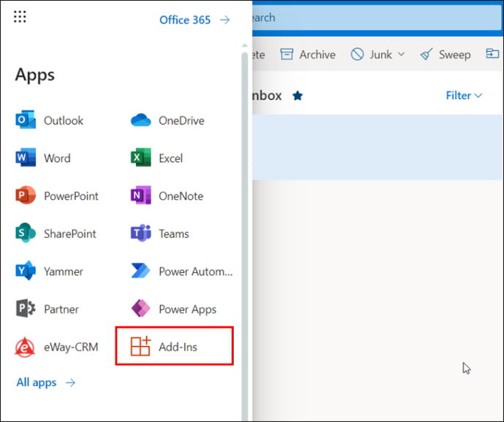Click the Junk blocked circle icon
This screenshot has width=504, height=422.
click(357, 54)
